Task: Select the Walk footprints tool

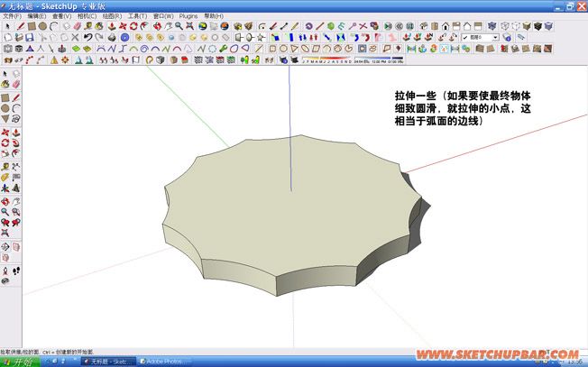Action: click(x=16, y=271)
